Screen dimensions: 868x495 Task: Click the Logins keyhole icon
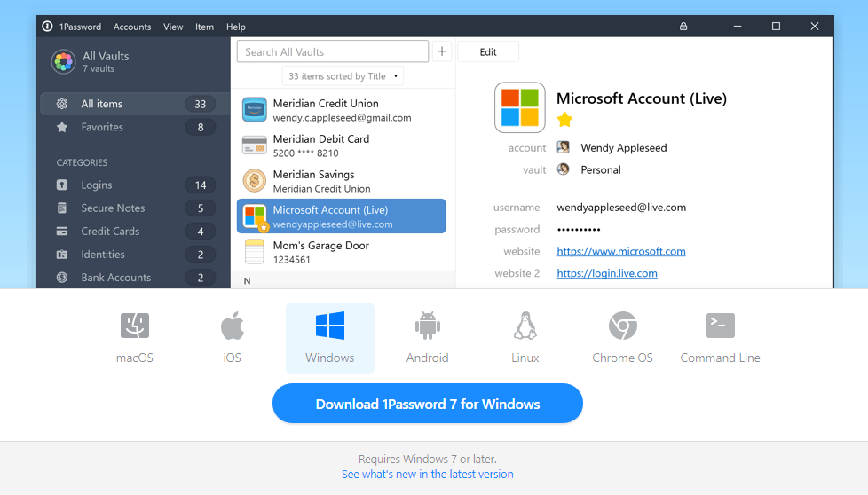pyautogui.click(x=62, y=185)
